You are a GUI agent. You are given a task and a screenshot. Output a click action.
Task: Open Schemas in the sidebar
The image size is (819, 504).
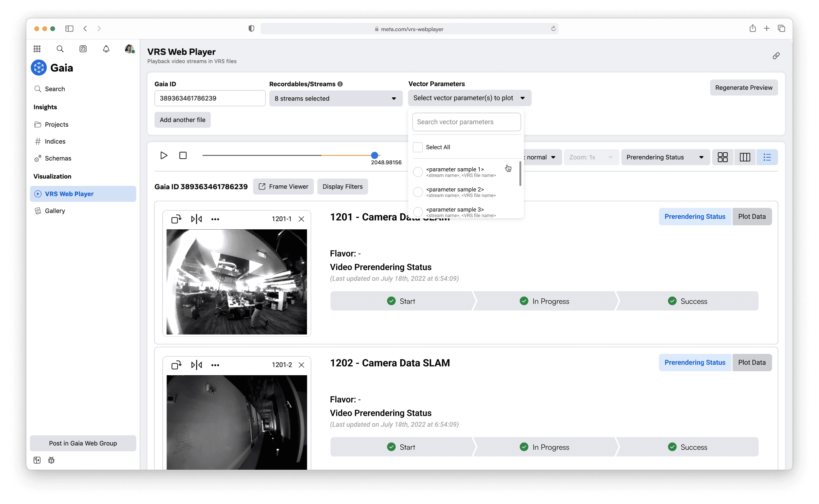(x=58, y=158)
